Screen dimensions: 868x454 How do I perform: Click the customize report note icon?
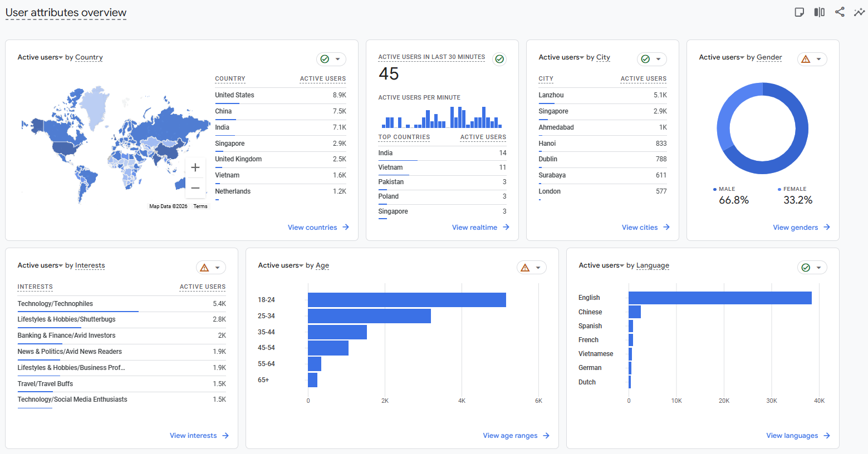click(799, 12)
